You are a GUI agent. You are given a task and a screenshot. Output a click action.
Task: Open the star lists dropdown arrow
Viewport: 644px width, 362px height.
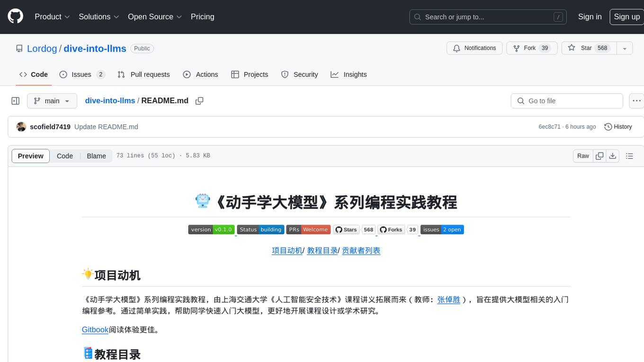click(x=625, y=48)
